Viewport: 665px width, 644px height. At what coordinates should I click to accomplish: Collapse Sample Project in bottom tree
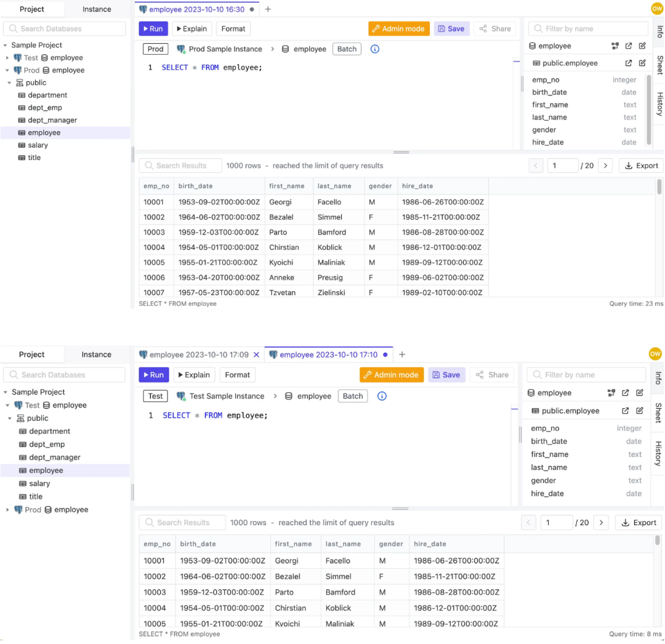[x=5, y=392]
